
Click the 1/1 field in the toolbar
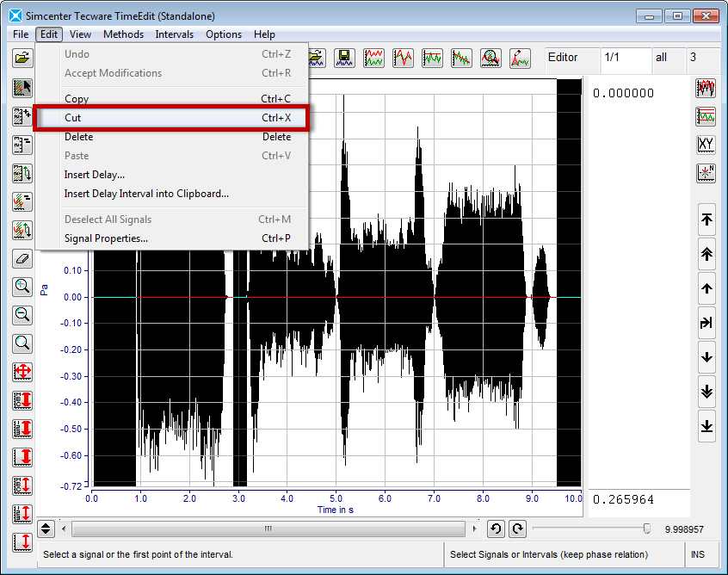(626, 60)
